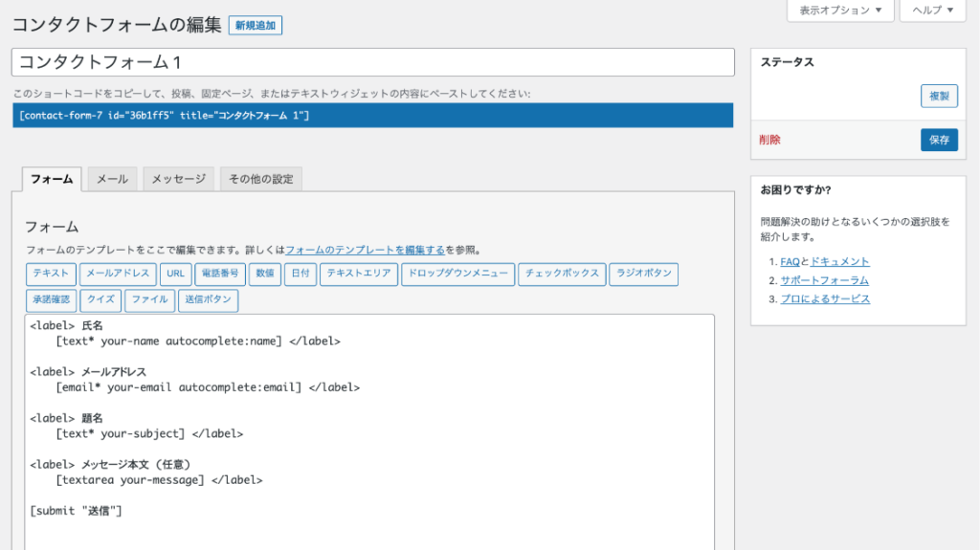Click the 複製 button
This screenshot has width=980, height=550.
tap(939, 97)
